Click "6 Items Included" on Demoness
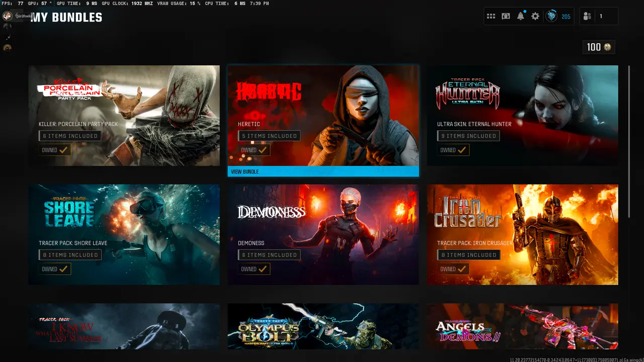Screen dimensions: 644x362 [x=269, y=255]
